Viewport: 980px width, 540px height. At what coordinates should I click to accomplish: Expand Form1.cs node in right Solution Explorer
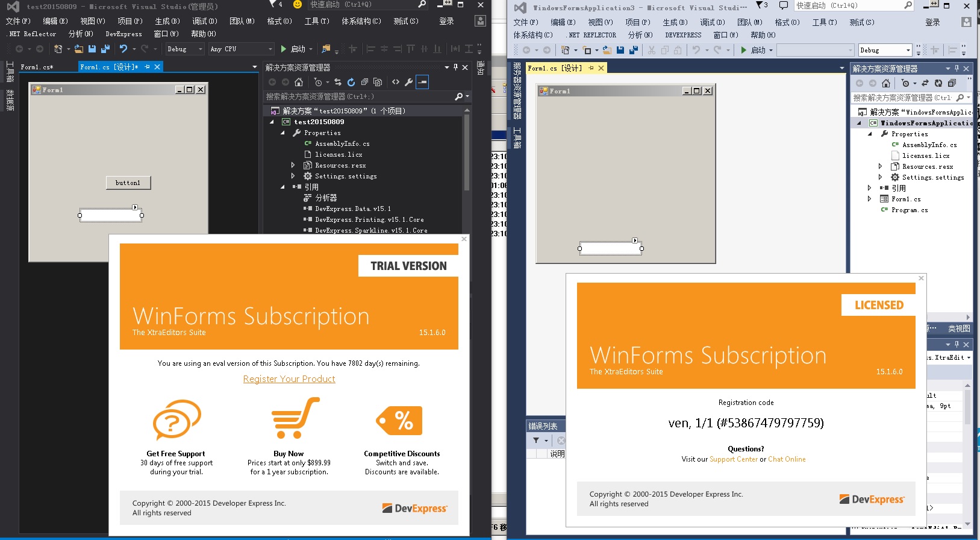(x=869, y=199)
